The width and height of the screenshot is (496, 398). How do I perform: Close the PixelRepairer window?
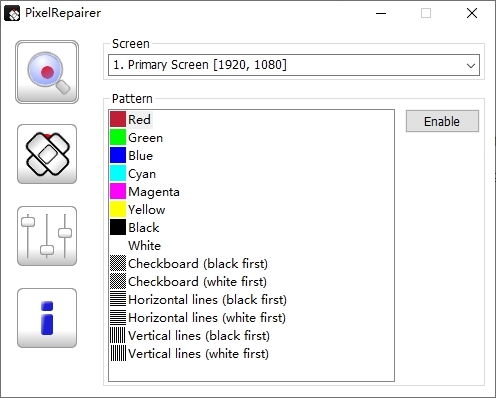472,13
